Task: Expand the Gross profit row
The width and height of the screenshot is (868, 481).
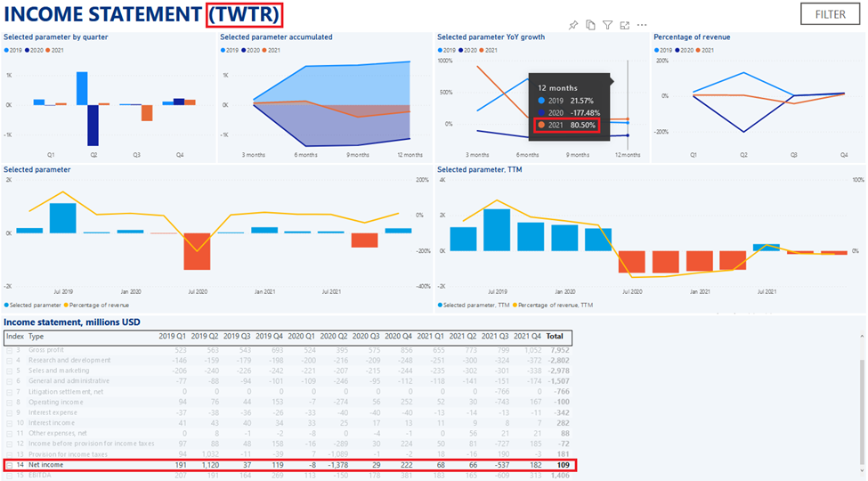Action: [10, 351]
